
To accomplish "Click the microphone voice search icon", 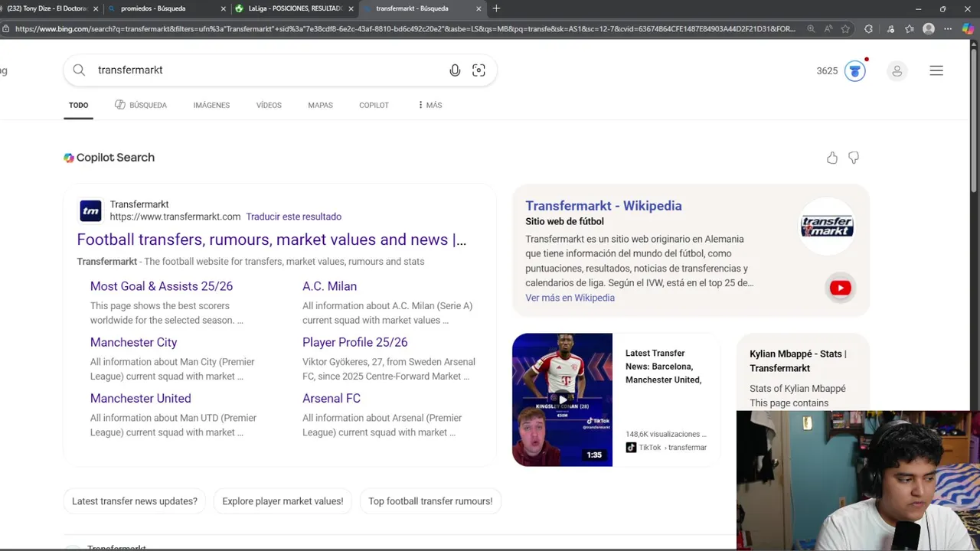I will pos(455,70).
